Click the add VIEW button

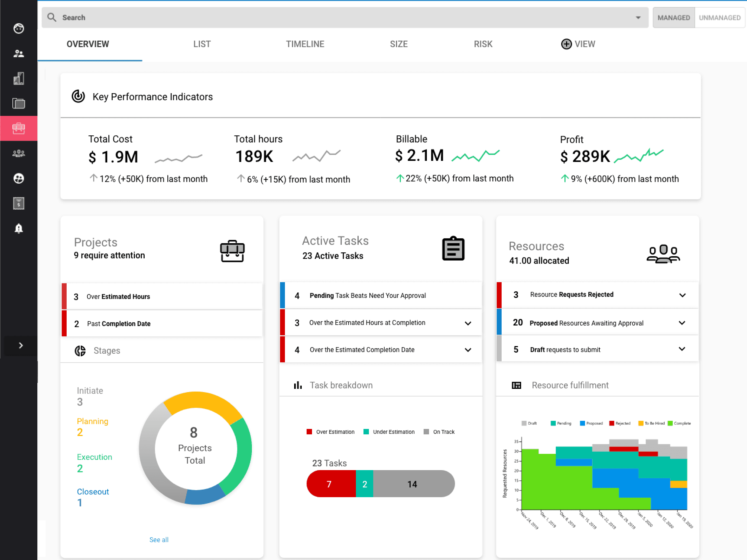(x=578, y=44)
